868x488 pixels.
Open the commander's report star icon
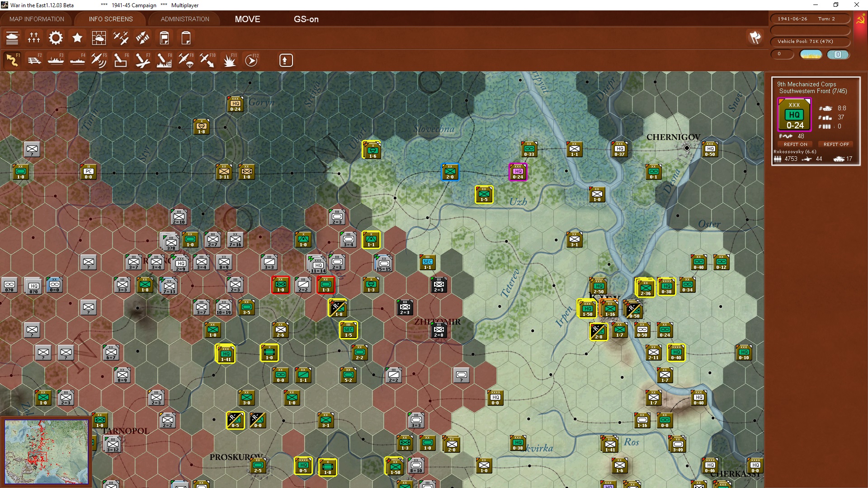(77, 38)
